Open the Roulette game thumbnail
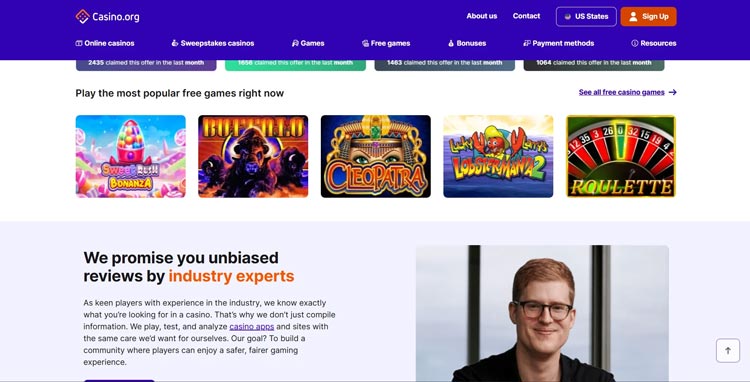The width and height of the screenshot is (750, 382). (621, 156)
